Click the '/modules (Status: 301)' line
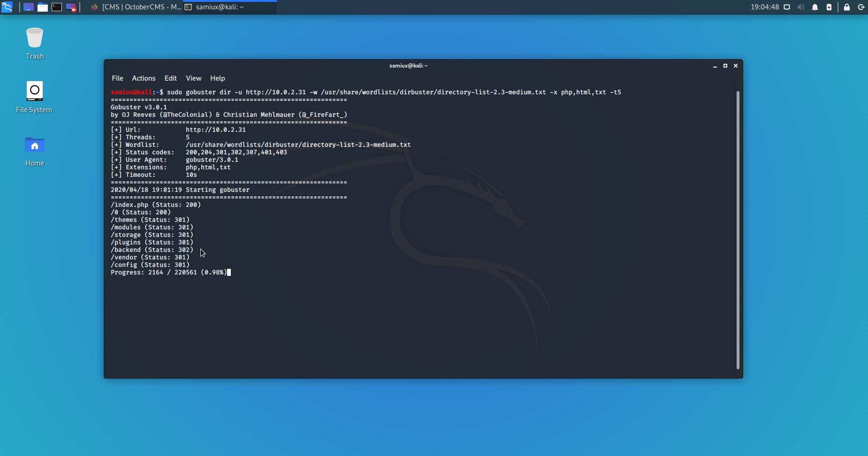The image size is (868, 456). pyautogui.click(x=152, y=228)
